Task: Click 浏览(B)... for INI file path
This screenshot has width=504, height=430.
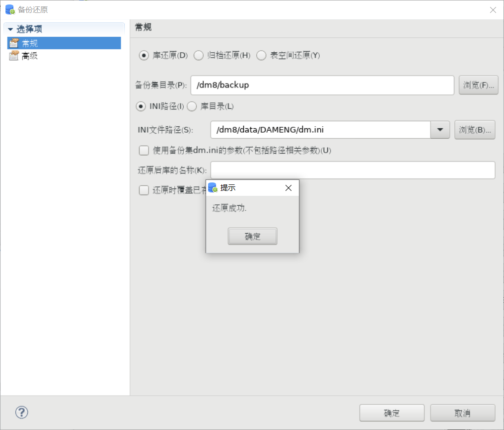Action: [475, 130]
